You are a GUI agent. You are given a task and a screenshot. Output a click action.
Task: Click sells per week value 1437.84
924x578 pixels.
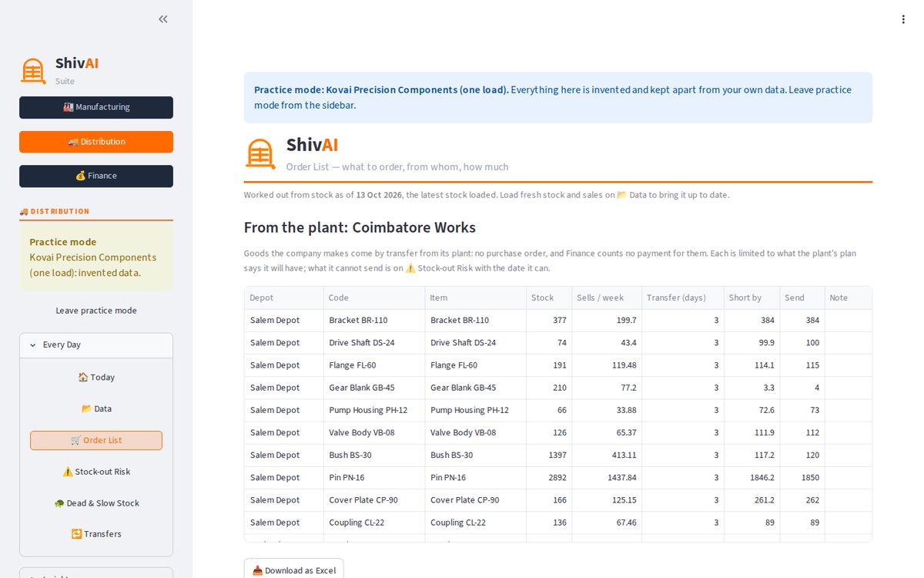pyautogui.click(x=607, y=478)
